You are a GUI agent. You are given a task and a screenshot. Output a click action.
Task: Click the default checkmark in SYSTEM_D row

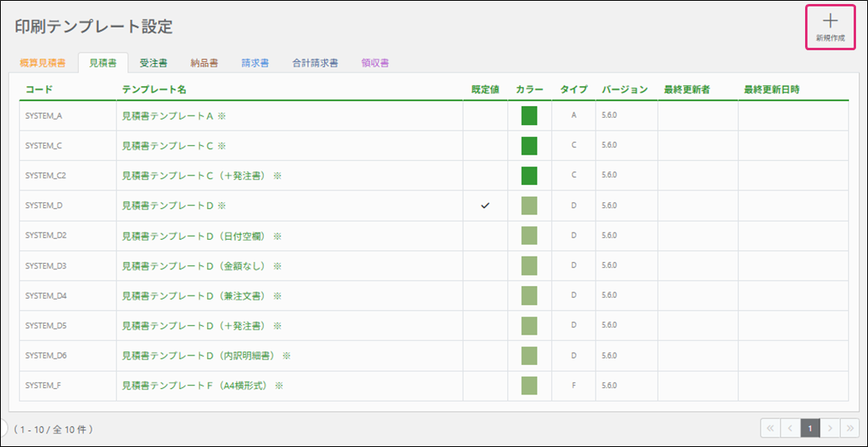coord(485,206)
